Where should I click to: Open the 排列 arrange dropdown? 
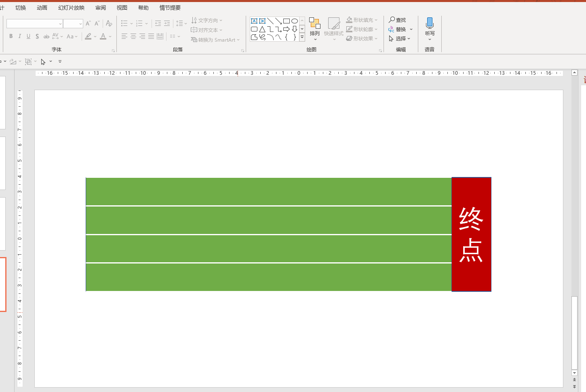(315, 29)
